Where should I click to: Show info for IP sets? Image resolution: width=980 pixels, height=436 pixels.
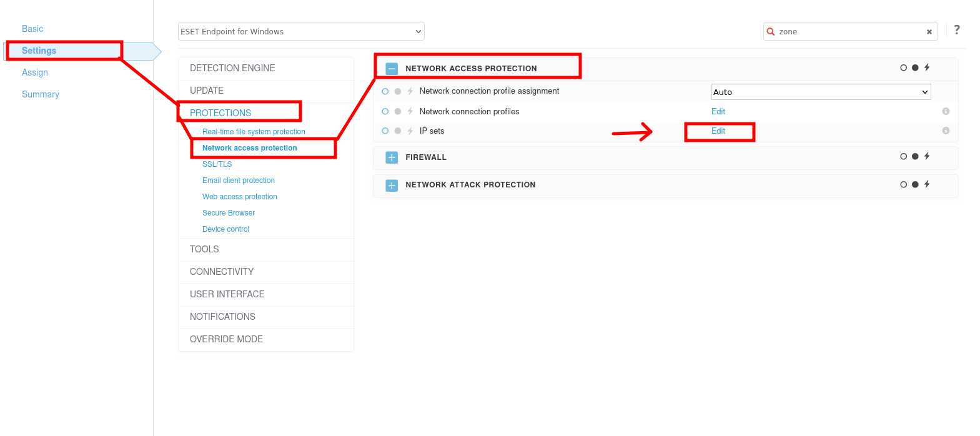pyautogui.click(x=946, y=131)
